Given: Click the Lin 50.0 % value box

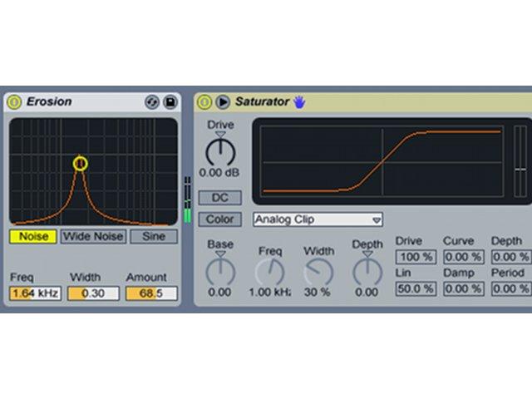Looking at the screenshot, I should pos(416,289).
